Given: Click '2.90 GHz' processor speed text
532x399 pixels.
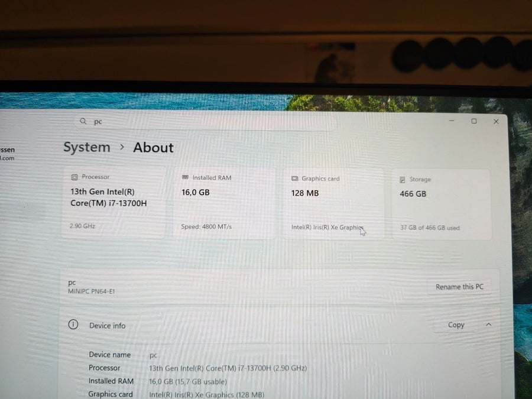Looking at the screenshot, I should click(82, 226).
